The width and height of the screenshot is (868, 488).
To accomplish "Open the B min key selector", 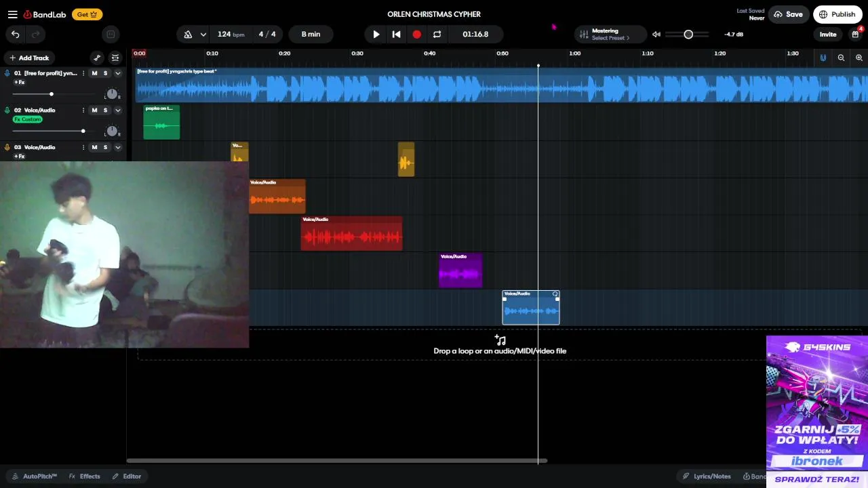I will point(311,34).
